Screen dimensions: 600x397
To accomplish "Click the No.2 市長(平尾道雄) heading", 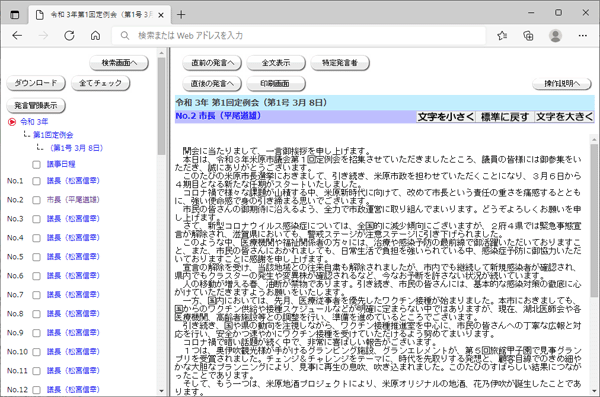I will (218, 116).
